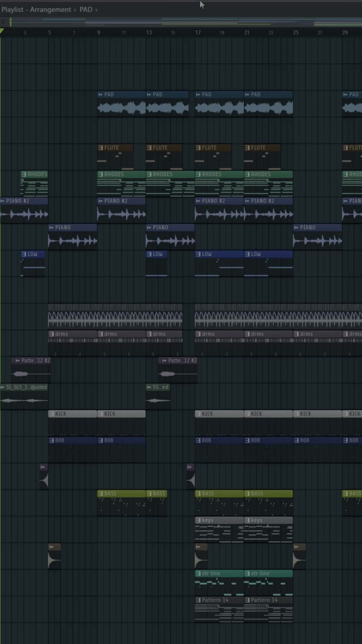Open the clip menu icon on the Patte..12 #2 clip near bar 14
Viewport: 362px width, 644px height.
point(164,361)
